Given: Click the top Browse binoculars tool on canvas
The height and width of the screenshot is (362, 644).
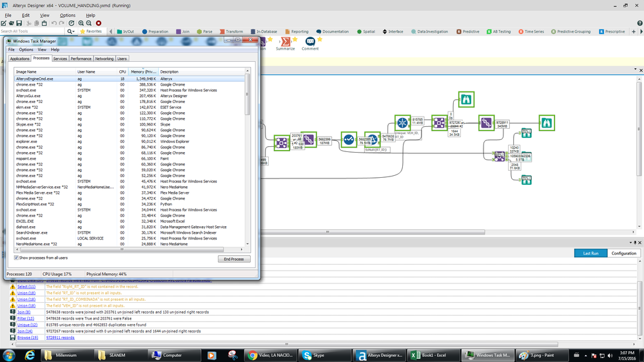Looking at the screenshot, I should (x=466, y=99).
